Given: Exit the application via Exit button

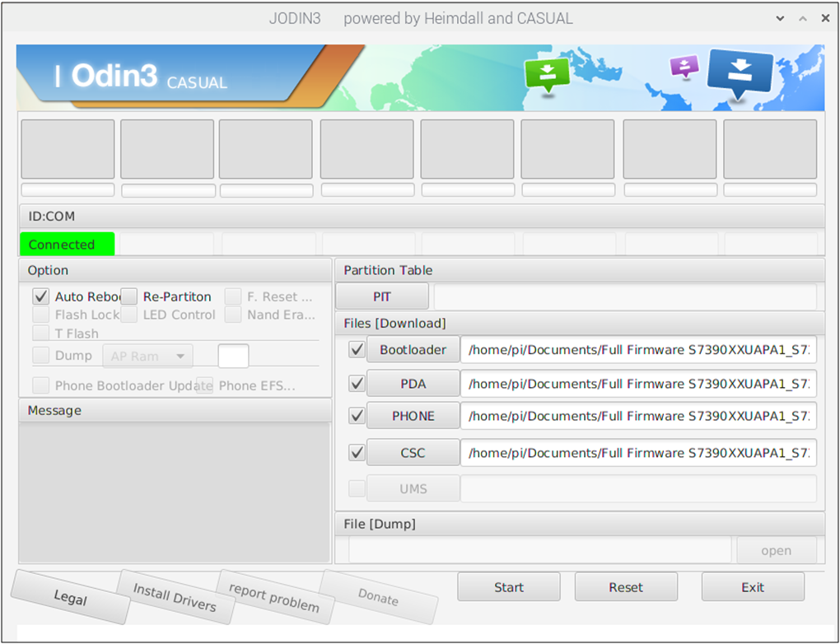Looking at the screenshot, I should point(753,587).
